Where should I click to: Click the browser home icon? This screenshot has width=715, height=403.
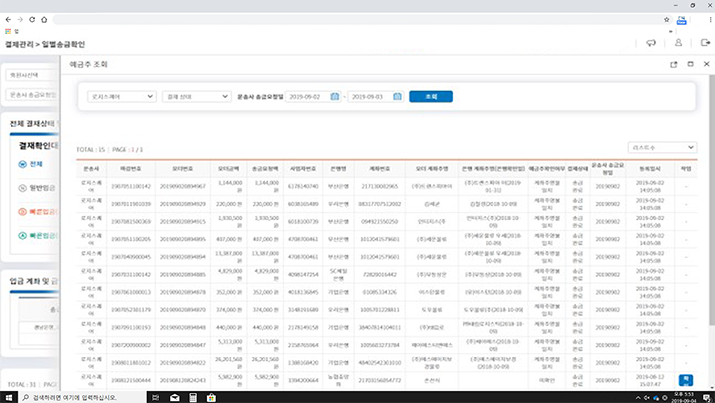tap(44, 20)
